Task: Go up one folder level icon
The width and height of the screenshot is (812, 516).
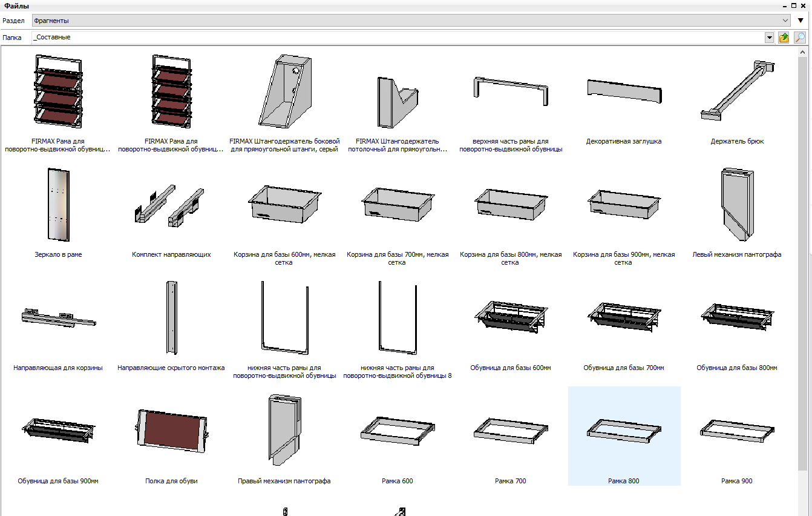Action: click(x=784, y=38)
